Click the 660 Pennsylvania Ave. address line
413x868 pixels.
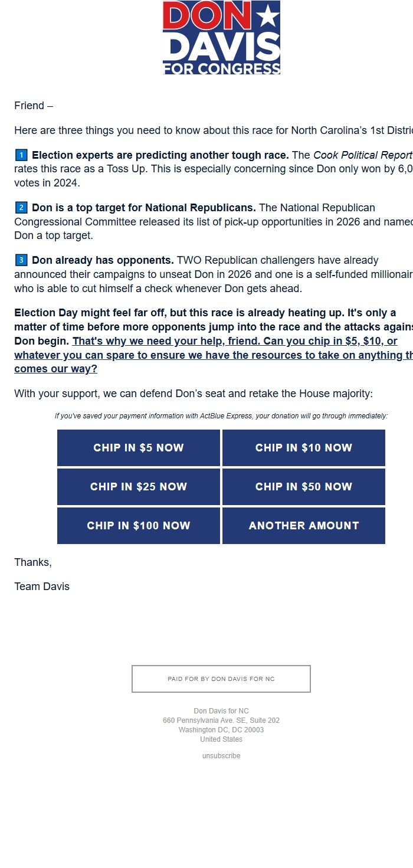[x=221, y=720]
